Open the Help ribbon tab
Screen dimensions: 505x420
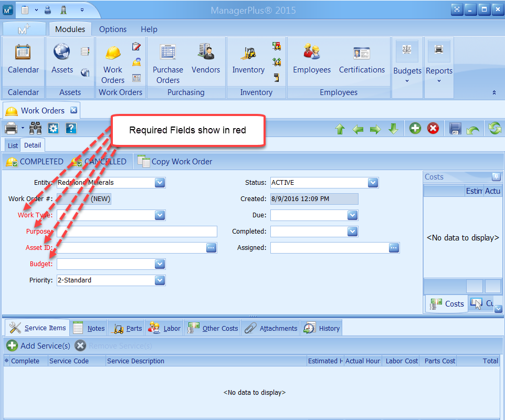pyautogui.click(x=149, y=29)
